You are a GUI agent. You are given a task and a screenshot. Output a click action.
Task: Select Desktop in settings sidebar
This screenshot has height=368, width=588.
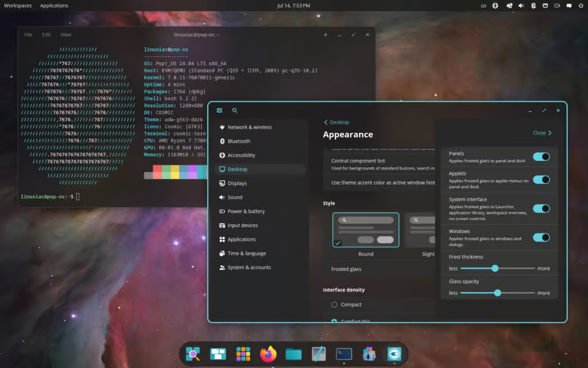click(x=261, y=169)
